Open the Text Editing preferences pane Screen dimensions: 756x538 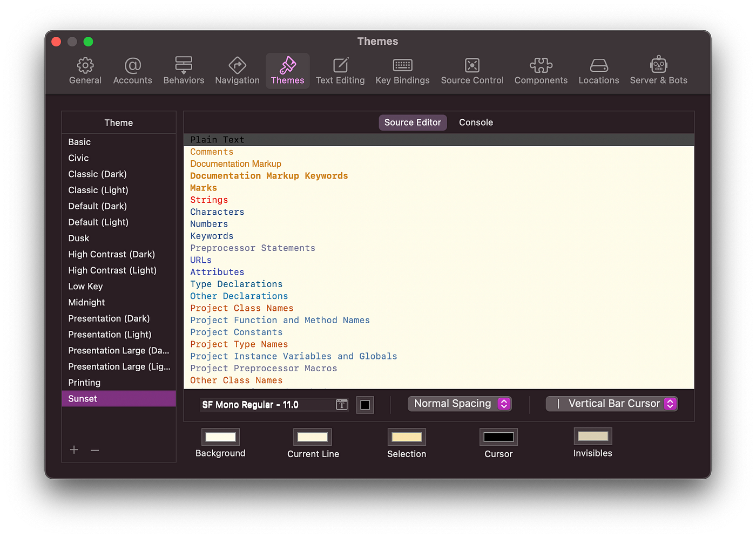[340, 71]
